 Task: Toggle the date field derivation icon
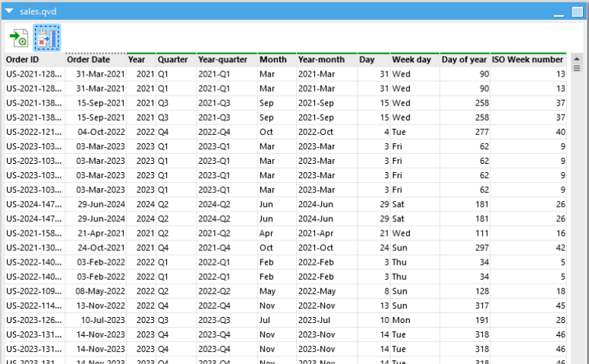click(47, 38)
